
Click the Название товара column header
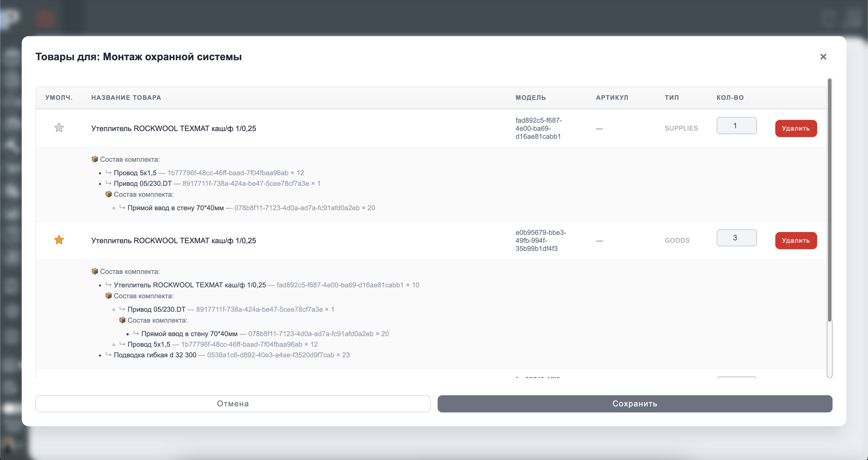tap(126, 98)
